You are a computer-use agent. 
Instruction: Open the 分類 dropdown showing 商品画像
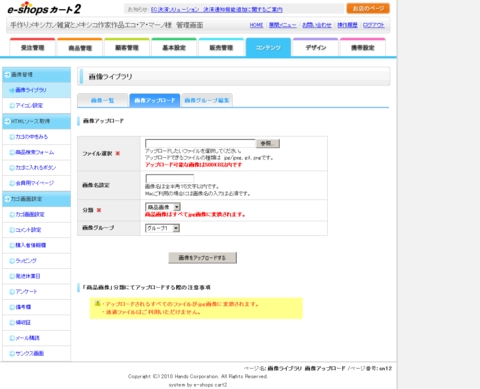(163, 207)
